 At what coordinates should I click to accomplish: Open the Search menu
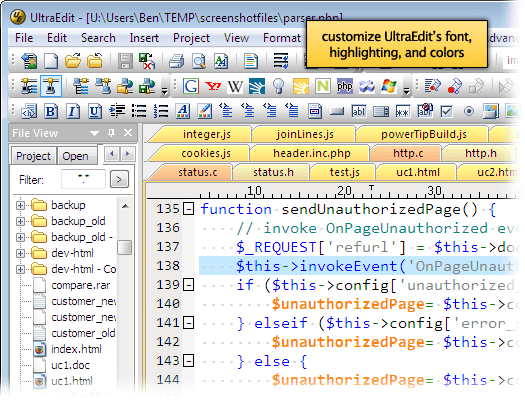click(x=98, y=38)
